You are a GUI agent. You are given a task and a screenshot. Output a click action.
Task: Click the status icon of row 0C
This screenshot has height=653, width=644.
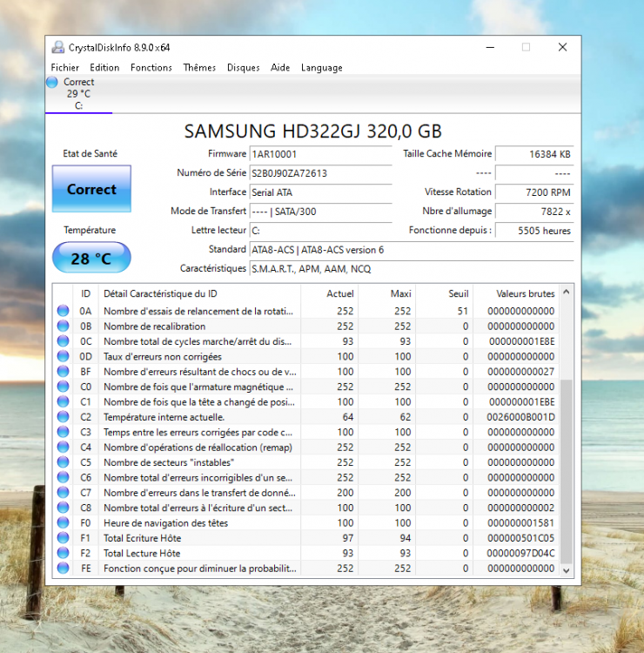coord(64,341)
